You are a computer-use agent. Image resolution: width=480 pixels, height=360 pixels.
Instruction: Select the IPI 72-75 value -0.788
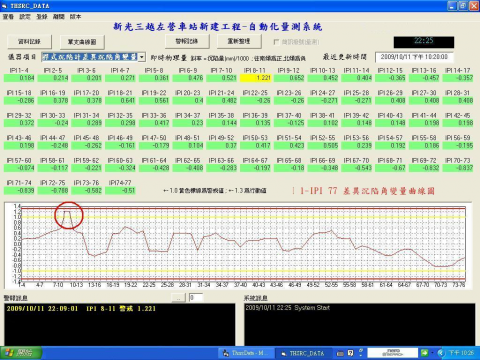point(53,191)
